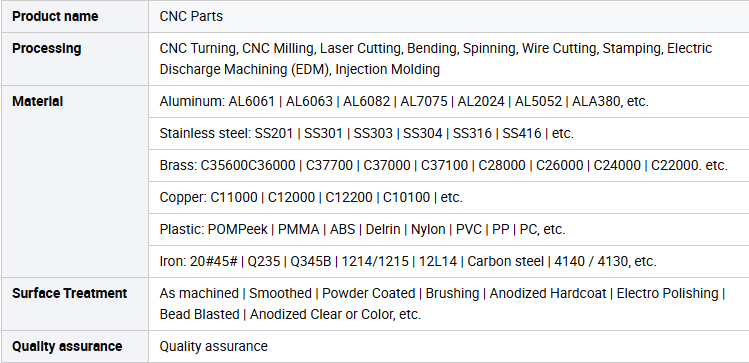Click the Copper C11000 row
The width and height of the screenshot is (749, 363).
pos(449,197)
